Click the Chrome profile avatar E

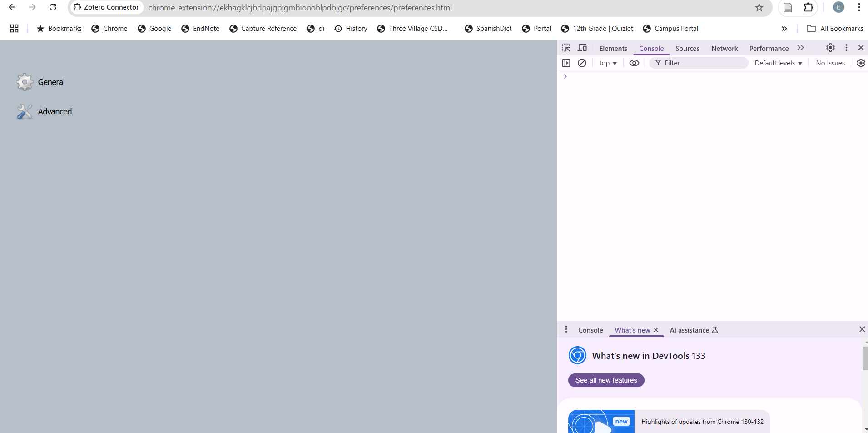(838, 7)
